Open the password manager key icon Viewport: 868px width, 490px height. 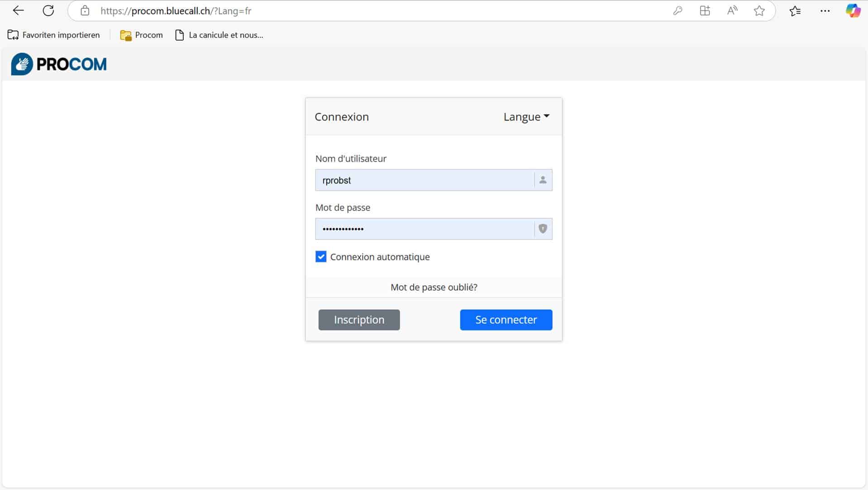coord(677,11)
